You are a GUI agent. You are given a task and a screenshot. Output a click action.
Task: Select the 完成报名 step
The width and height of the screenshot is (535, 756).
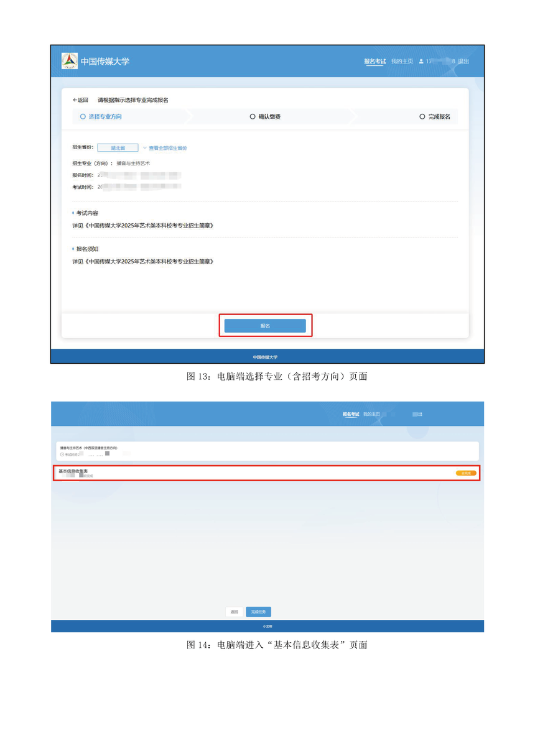point(435,116)
